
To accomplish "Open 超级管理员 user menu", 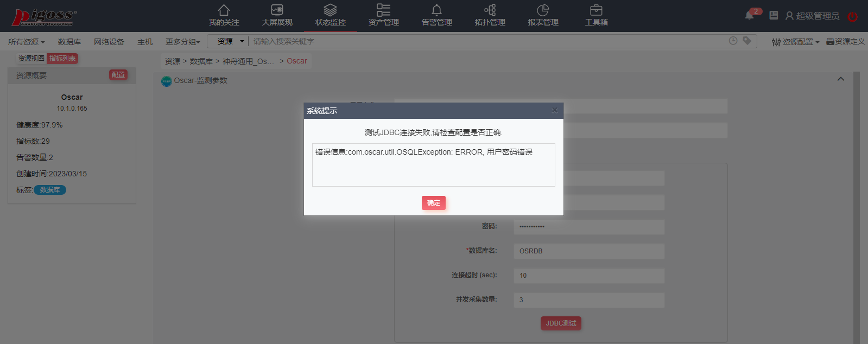I will tap(812, 16).
